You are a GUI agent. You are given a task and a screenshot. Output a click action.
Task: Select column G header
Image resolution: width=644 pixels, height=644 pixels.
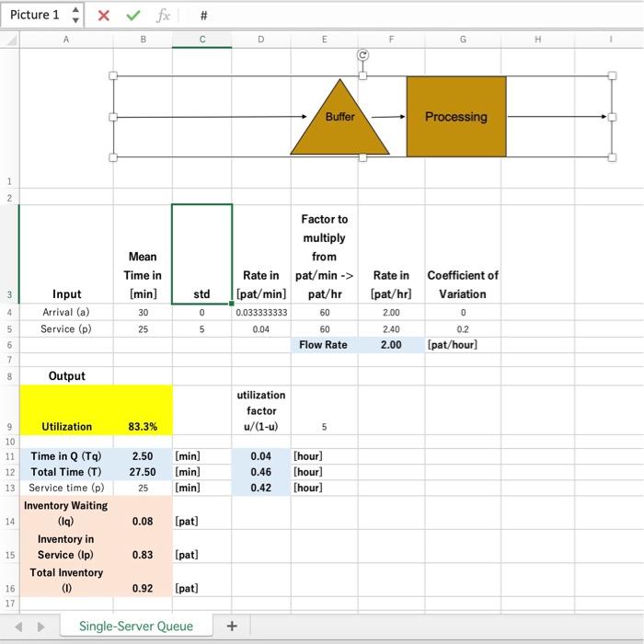(x=463, y=40)
